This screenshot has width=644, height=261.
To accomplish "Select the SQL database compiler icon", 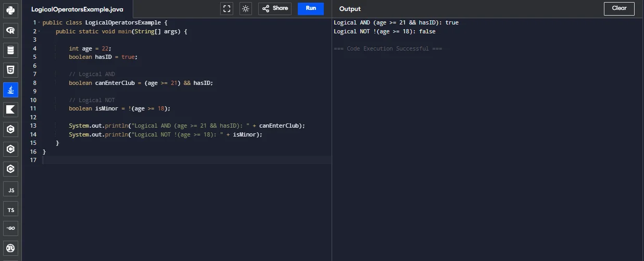I will (x=10, y=50).
